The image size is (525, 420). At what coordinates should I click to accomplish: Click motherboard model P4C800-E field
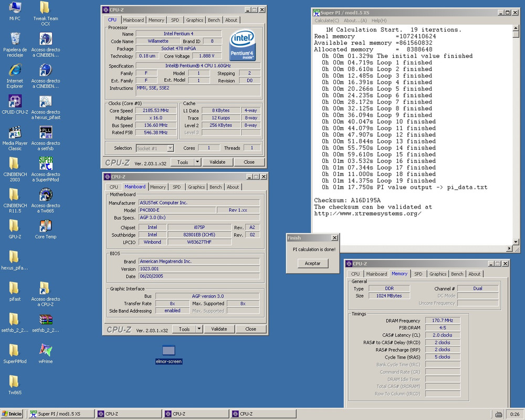coord(177,210)
